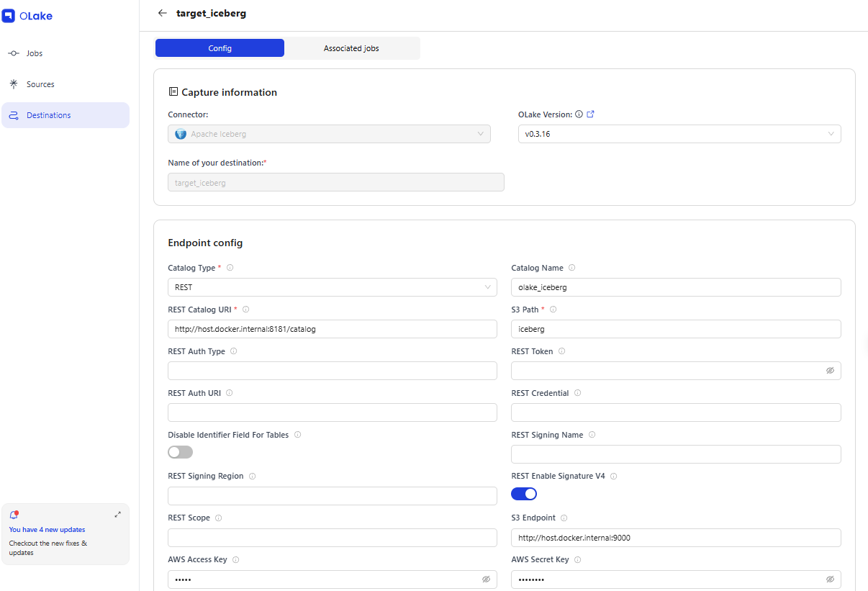Open the Apache Iceberg connector dropdown
Viewport: 868px width, 591px height.
(x=329, y=134)
